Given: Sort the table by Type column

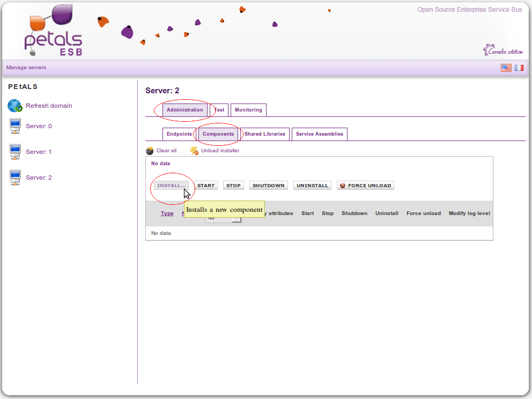Looking at the screenshot, I should pos(167,213).
